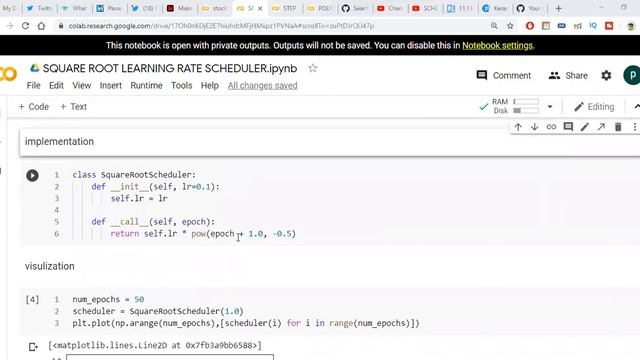Click the connected checkmark by RAM and Disk
The image size is (640, 360).
coord(484,107)
